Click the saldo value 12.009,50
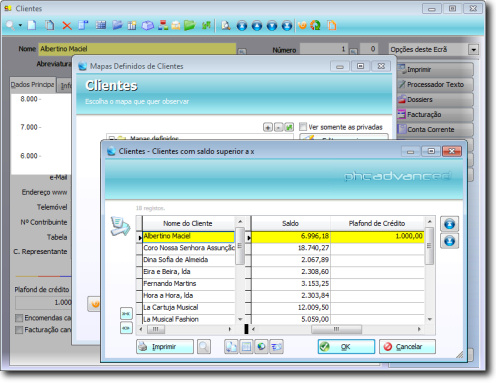The height and width of the screenshot is (383, 496). pos(313,307)
